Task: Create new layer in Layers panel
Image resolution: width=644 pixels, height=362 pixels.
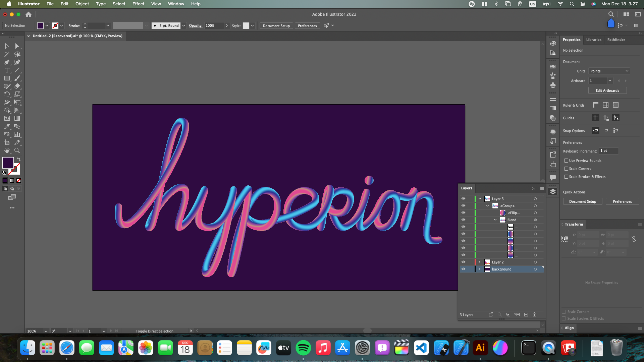Action: click(526, 315)
